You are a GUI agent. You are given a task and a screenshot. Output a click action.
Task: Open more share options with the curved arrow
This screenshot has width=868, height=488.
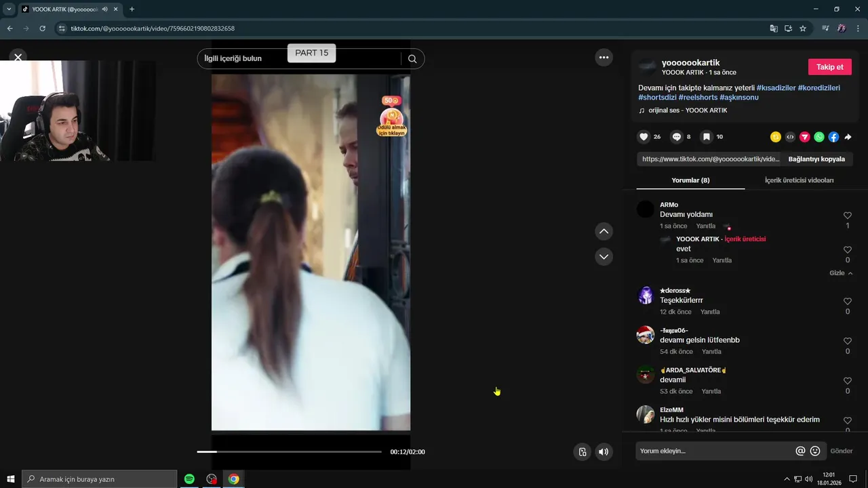(848, 137)
